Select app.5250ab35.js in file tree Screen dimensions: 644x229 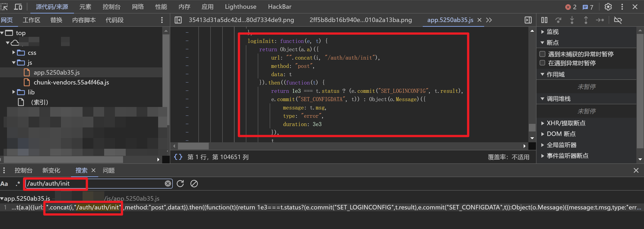pos(57,72)
